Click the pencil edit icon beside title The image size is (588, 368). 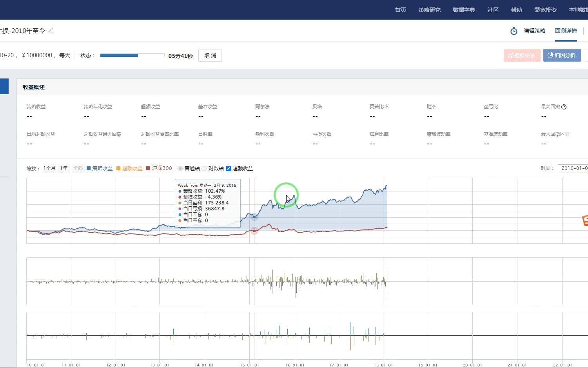pos(51,31)
